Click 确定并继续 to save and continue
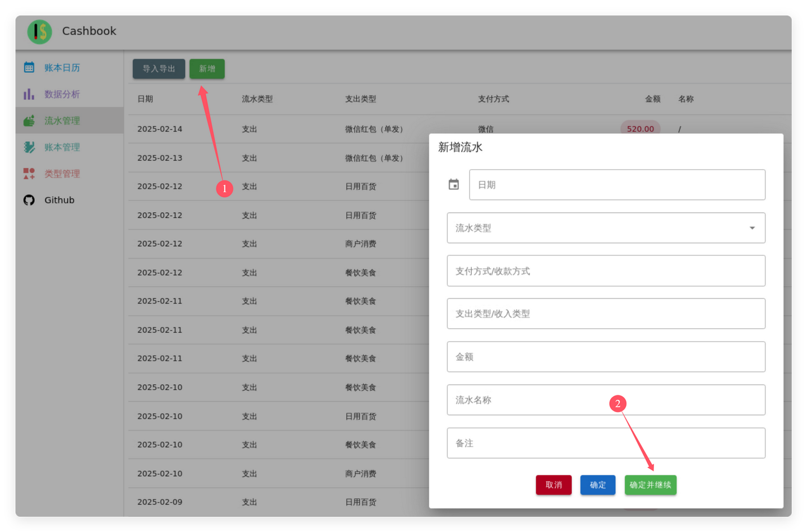This screenshot has height=532, width=807. click(x=650, y=485)
